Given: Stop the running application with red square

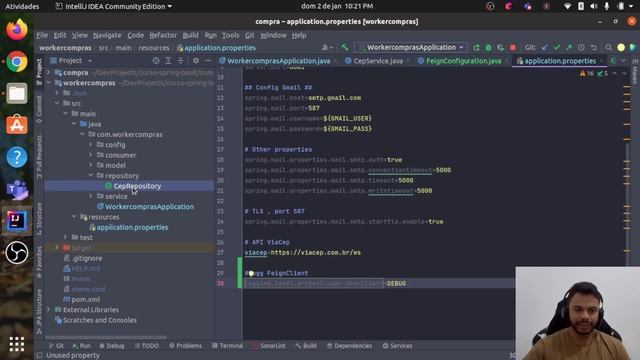Looking at the screenshot, I should tap(513, 47).
